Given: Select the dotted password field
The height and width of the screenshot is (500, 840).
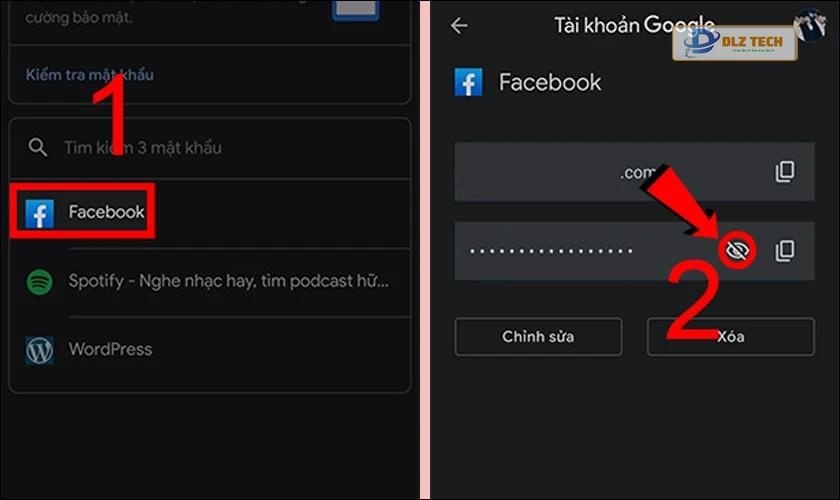Looking at the screenshot, I should (x=635, y=251).
